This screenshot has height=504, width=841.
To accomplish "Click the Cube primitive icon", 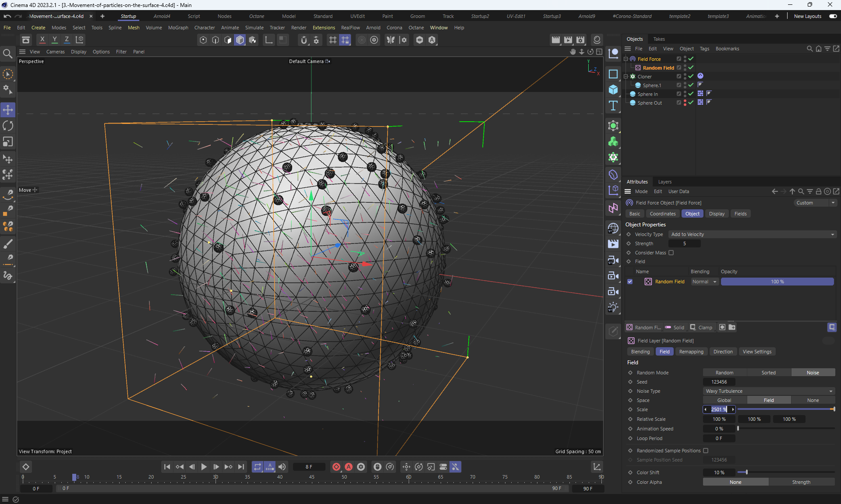I will click(613, 90).
